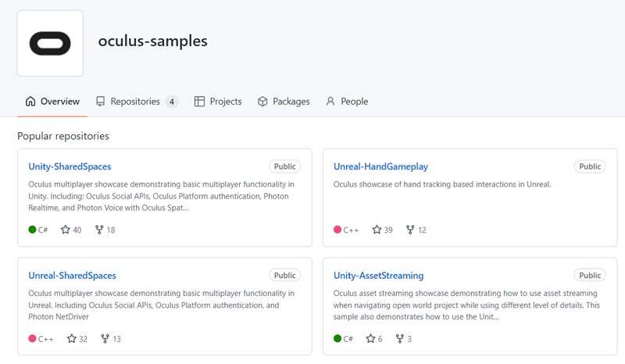Go to the Packages tab
This screenshot has width=625, height=364.
284,102
